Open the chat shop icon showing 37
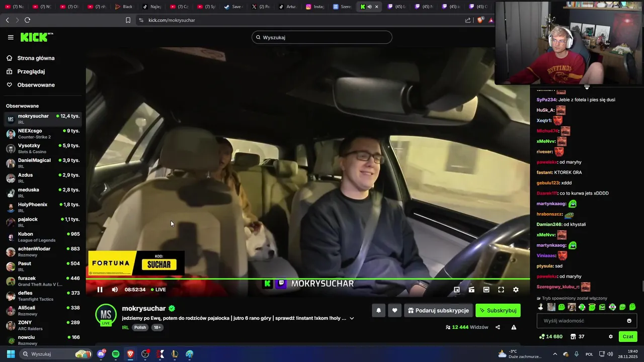 click(577, 336)
